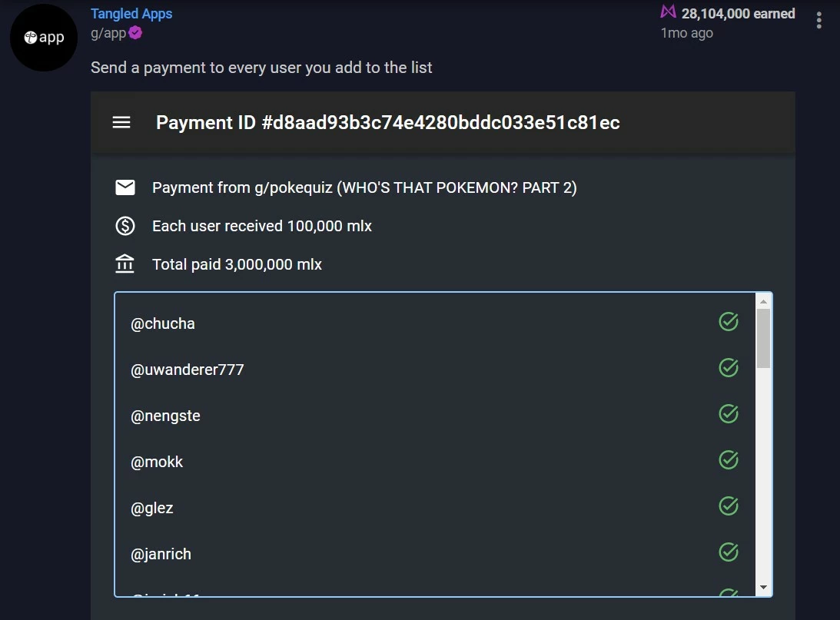Click the green checkmark for @janrich
This screenshot has width=840, height=620.
(729, 552)
